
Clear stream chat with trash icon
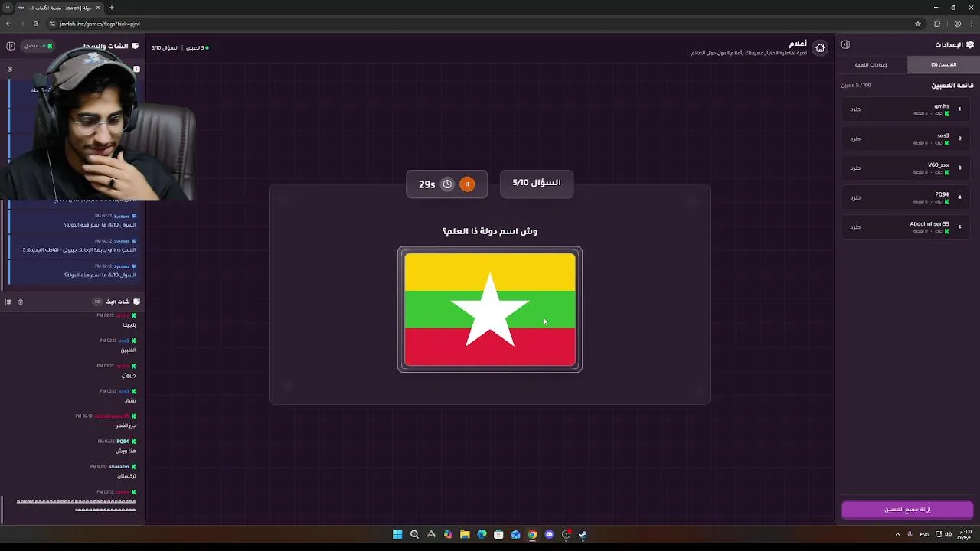[x=21, y=302]
